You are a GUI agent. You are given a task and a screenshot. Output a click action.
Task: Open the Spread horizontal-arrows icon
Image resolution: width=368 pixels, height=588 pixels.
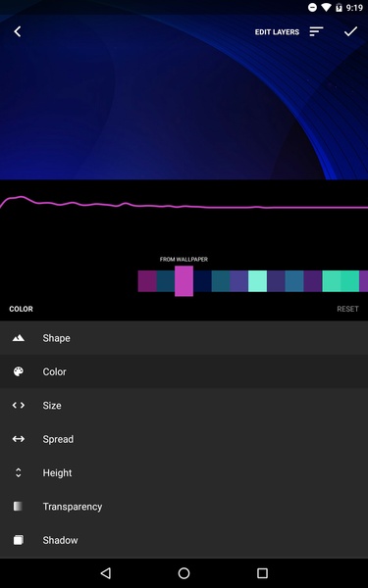pos(18,439)
